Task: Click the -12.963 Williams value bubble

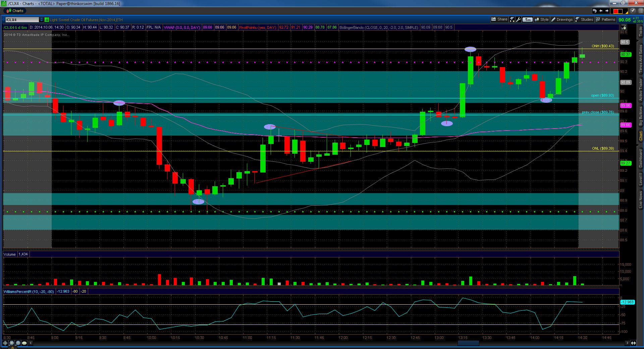Action: click(627, 302)
